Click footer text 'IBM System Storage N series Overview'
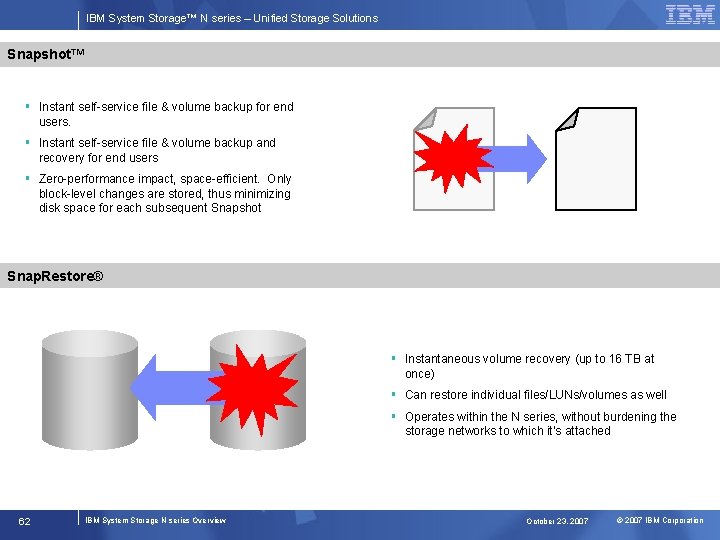The image size is (720, 540). point(156,520)
